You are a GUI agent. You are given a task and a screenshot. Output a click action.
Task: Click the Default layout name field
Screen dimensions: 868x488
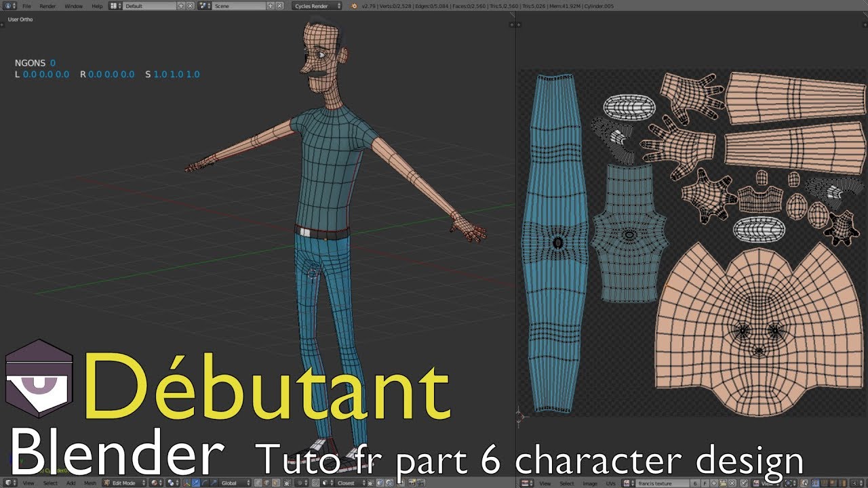coord(150,6)
